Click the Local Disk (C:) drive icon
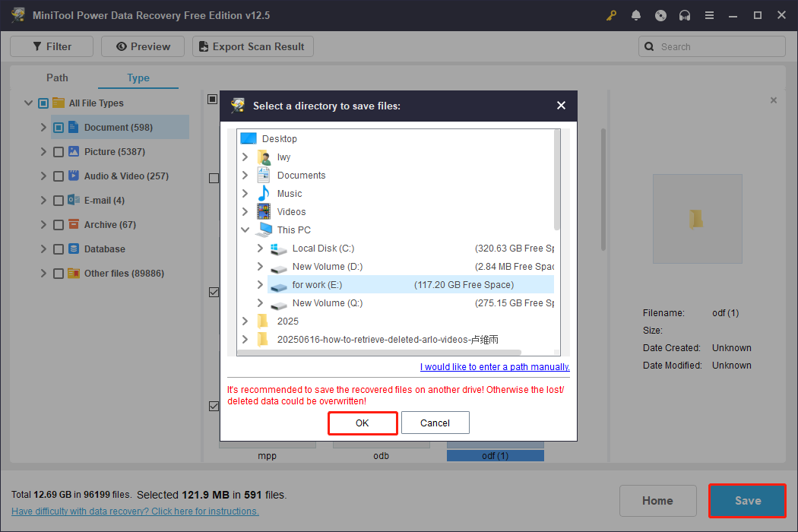This screenshot has height=532, width=798. [x=278, y=249]
